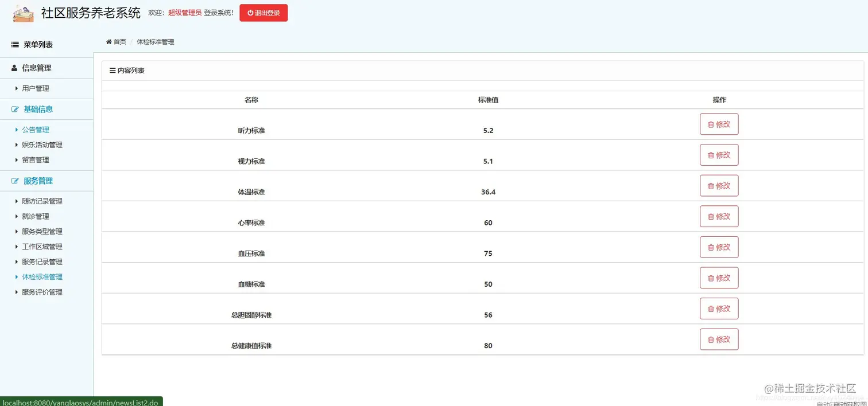Click the value 80 cell
Image resolution: width=868 pixels, height=406 pixels.
tap(488, 346)
